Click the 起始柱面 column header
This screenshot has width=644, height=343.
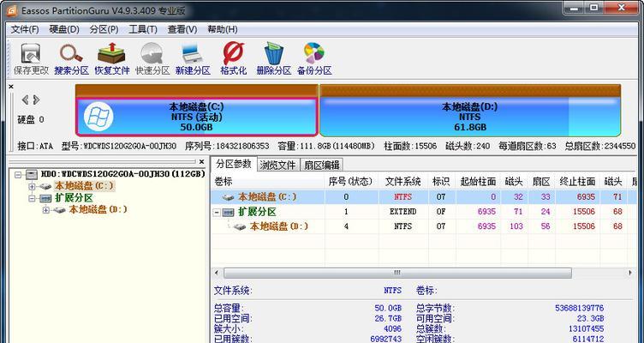pos(478,182)
